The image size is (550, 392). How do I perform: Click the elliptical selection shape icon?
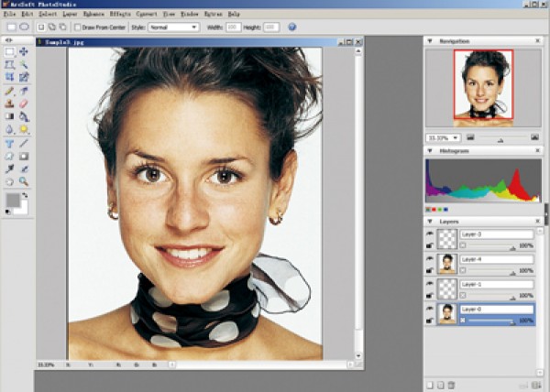tap(25, 27)
